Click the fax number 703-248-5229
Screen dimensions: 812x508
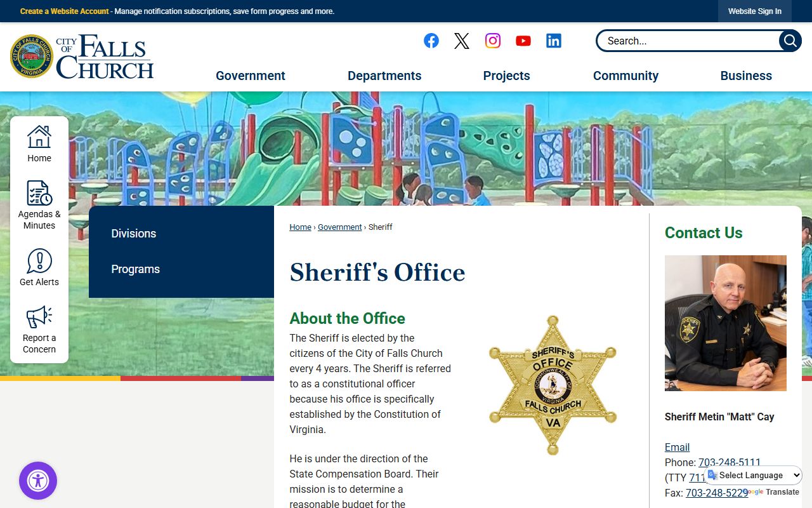pos(717,493)
